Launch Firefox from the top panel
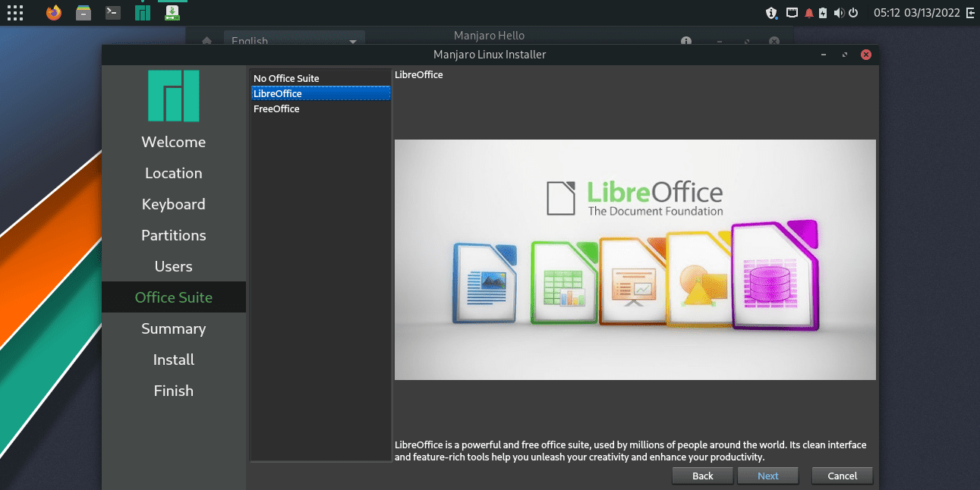Screen dimensions: 980x490 (53, 12)
